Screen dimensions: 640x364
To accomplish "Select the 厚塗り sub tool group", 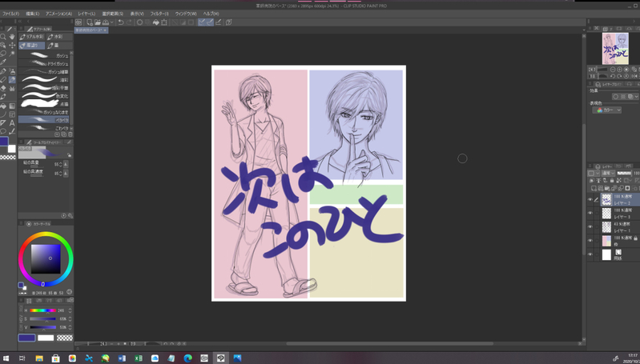I will coord(34,46).
